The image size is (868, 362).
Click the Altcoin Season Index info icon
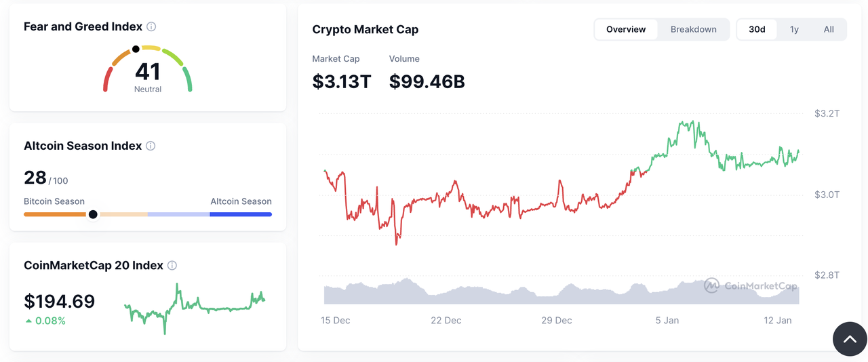click(x=151, y=146)
